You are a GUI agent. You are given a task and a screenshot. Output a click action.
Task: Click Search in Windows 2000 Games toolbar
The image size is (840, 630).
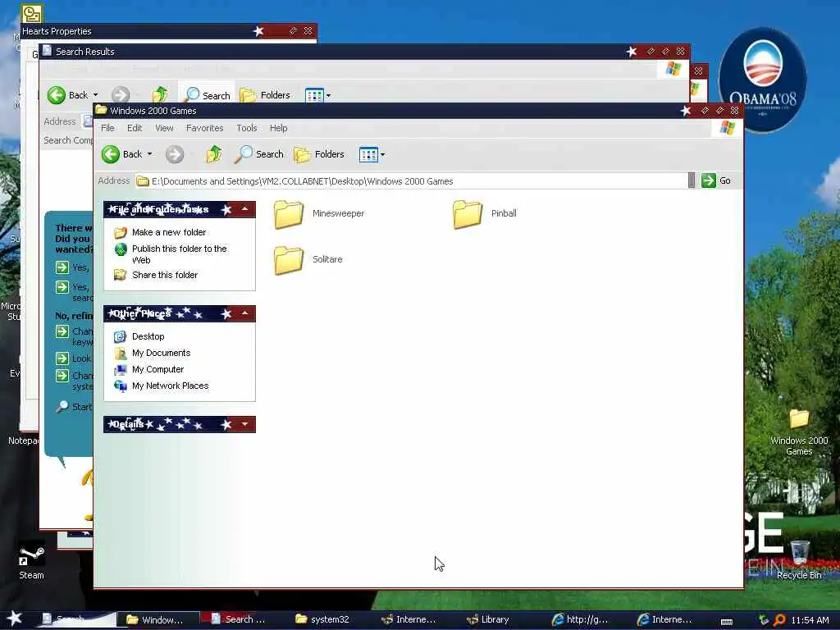pos(258,154)
